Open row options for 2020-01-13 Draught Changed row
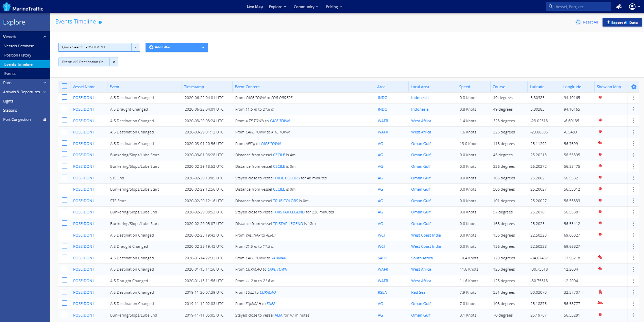 click(633, 281)
